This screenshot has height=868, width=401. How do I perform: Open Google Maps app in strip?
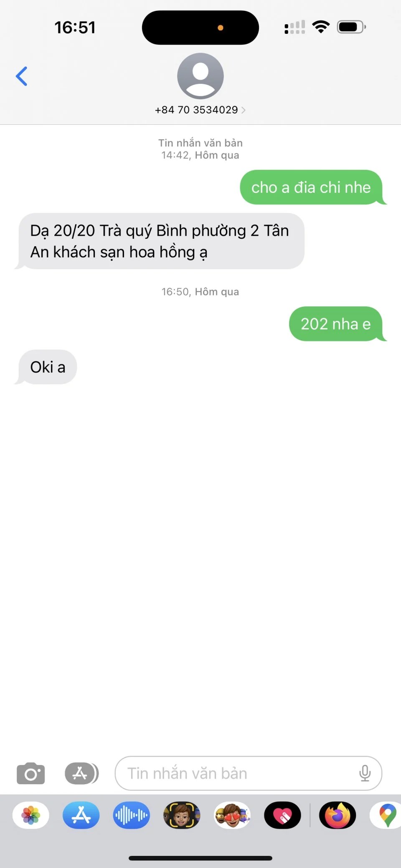coord(386,815)
